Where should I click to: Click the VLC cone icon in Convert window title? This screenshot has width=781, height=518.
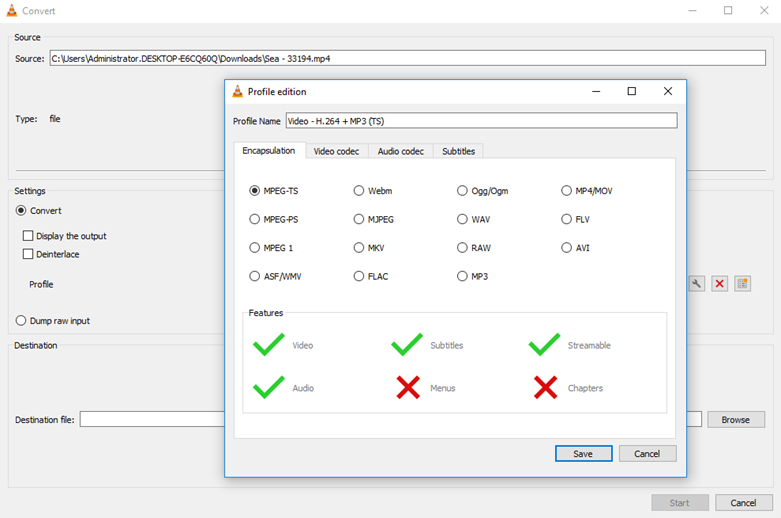click(11, 10)
